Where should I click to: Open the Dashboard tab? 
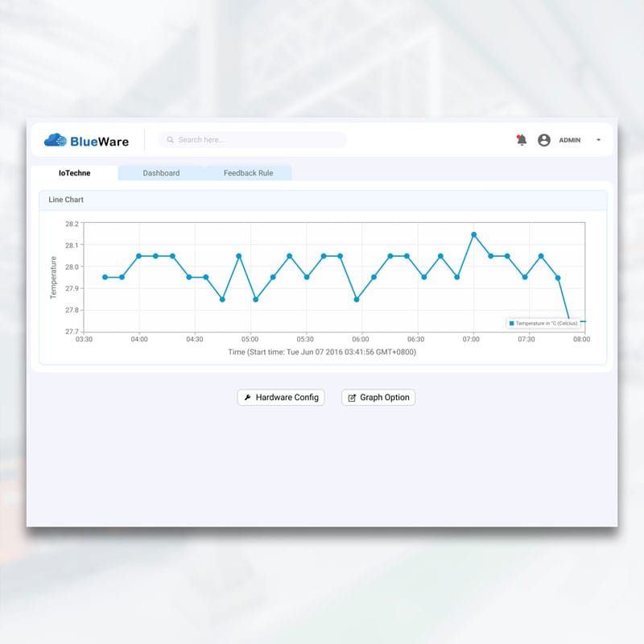point(161,173)
